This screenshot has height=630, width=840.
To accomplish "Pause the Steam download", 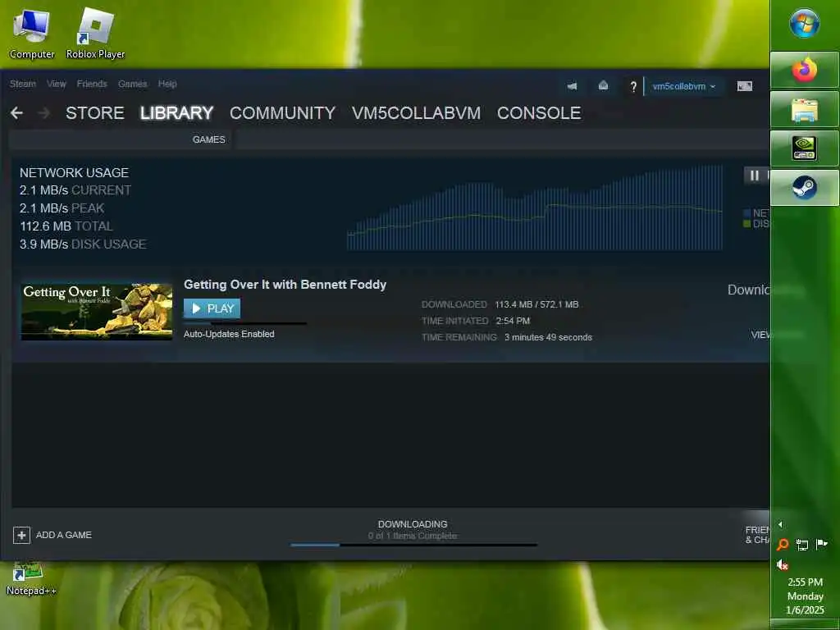I will tap(755, 176).
